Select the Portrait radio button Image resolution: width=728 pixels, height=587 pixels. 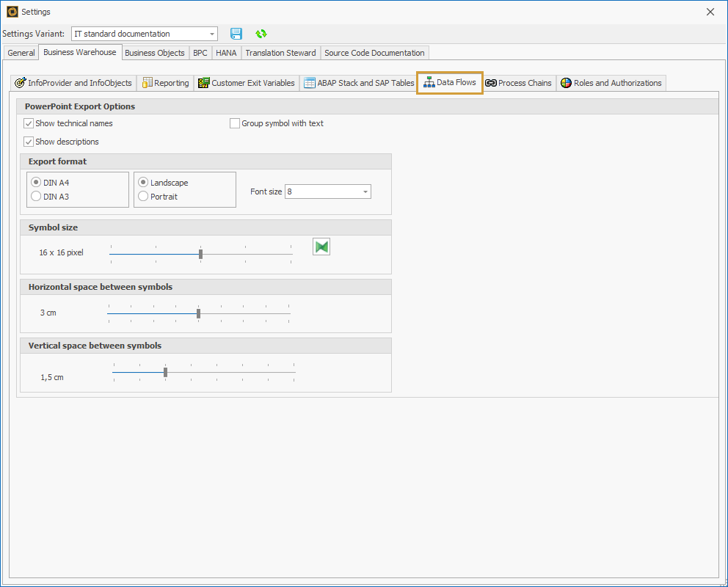coord(142,196)
